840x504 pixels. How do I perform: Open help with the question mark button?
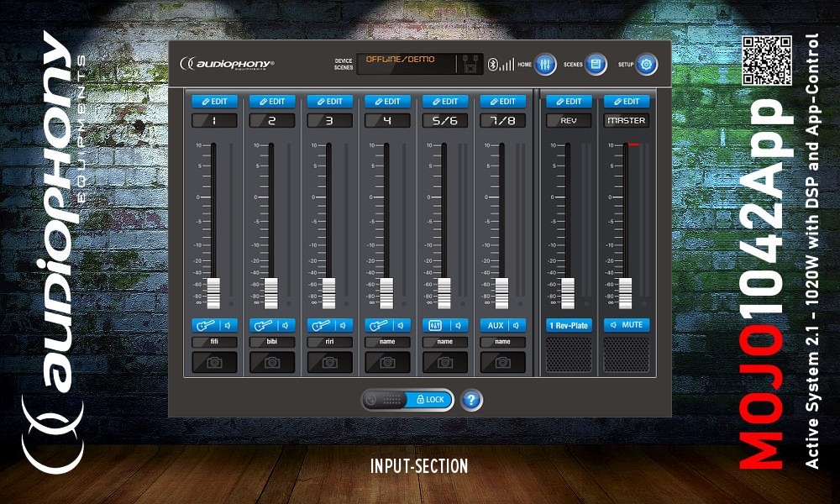(x=471, y=400)
